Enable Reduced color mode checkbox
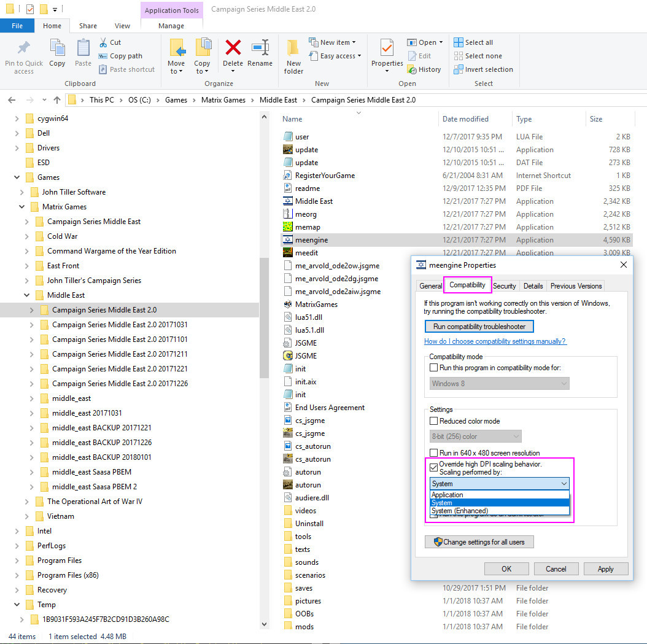Viewport: 647px width, 644px height. click(433, 421)
